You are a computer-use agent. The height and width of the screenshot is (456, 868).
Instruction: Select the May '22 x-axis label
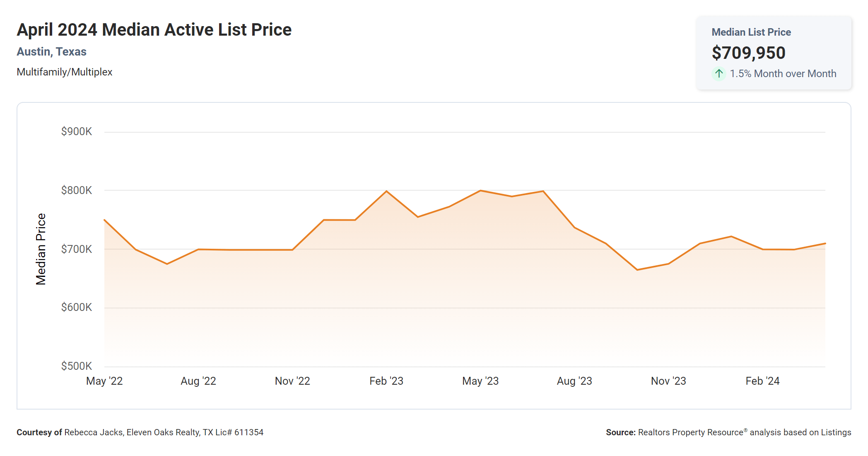pyautogui.click(x=104, y=381)
